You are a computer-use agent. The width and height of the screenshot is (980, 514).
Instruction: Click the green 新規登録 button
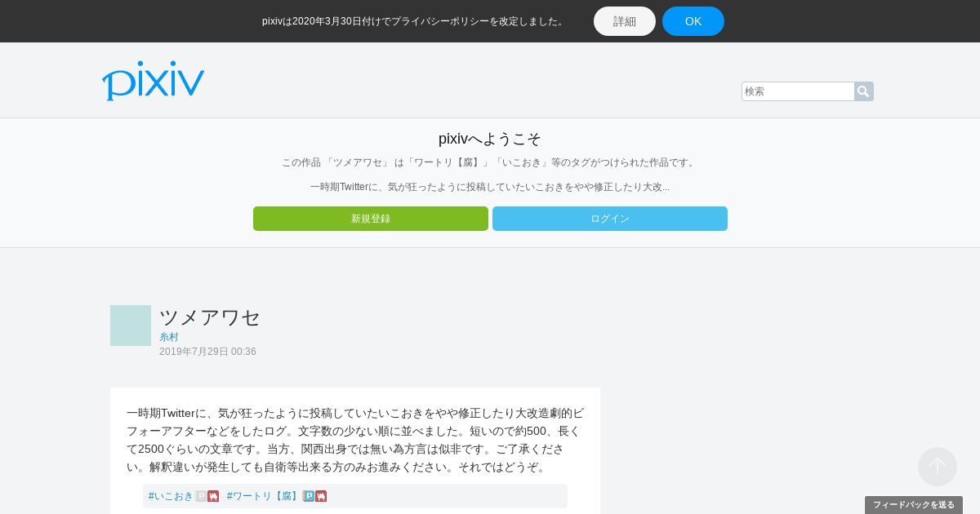point(371,219)
